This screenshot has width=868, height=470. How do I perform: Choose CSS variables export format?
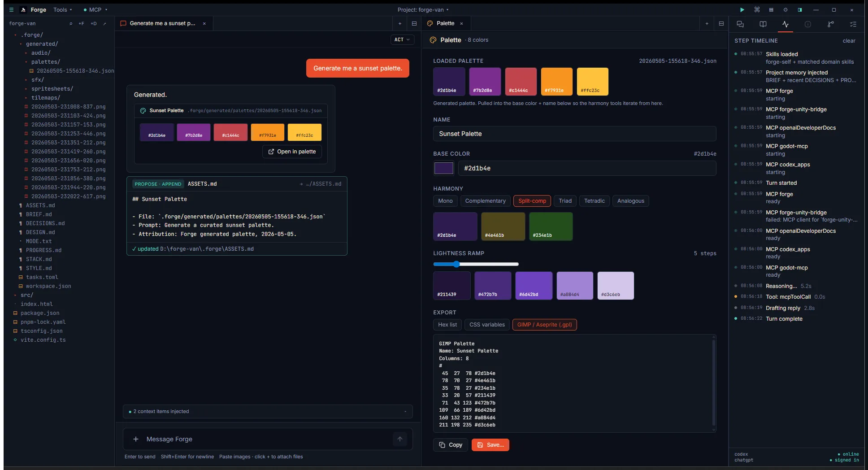(x=487, y=325)
